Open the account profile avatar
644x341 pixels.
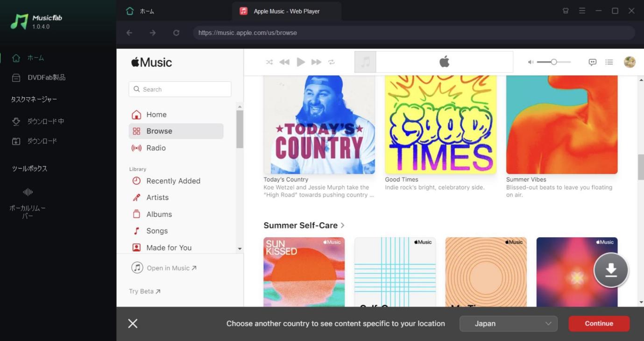[630, 62]
